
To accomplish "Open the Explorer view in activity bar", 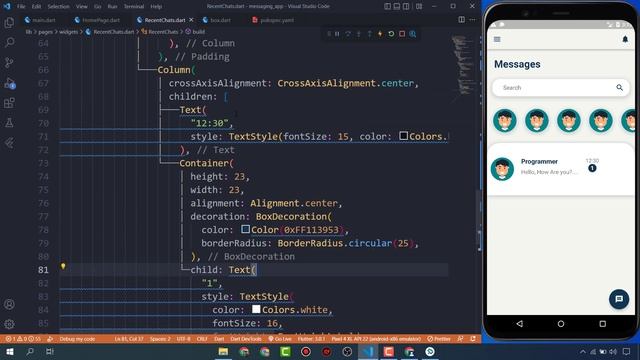I will (9, 22).
